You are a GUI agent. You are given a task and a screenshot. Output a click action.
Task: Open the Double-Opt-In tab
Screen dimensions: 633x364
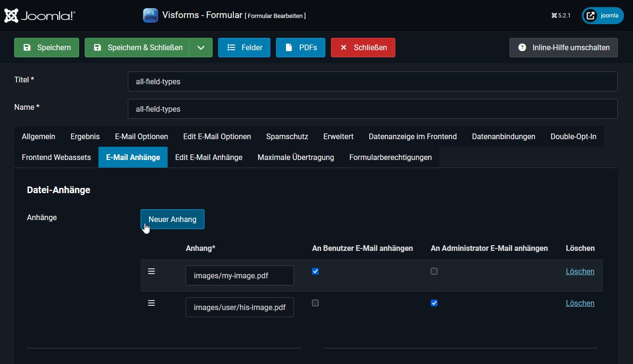pos(573,136)
